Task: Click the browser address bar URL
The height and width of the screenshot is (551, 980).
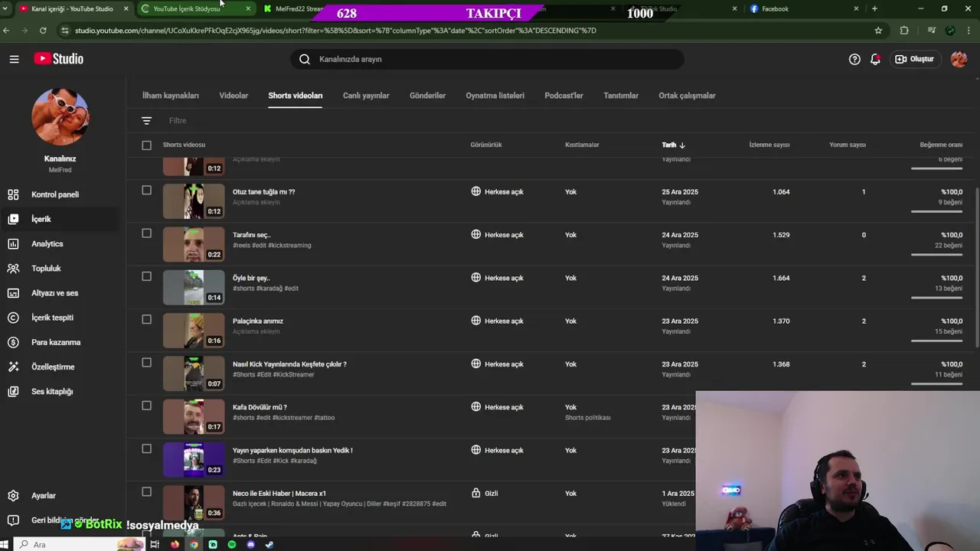Action: tap(335, 31)
